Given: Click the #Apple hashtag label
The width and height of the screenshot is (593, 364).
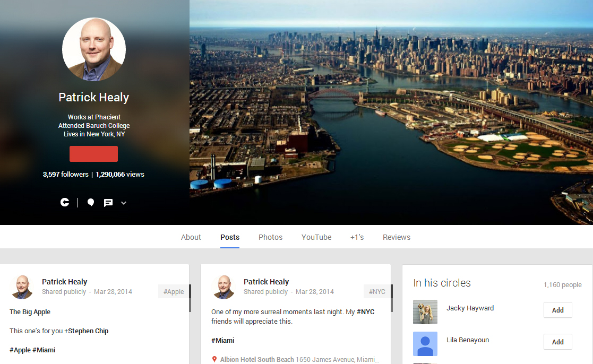Looking at the screenshot, I should (x=174, y=291).
